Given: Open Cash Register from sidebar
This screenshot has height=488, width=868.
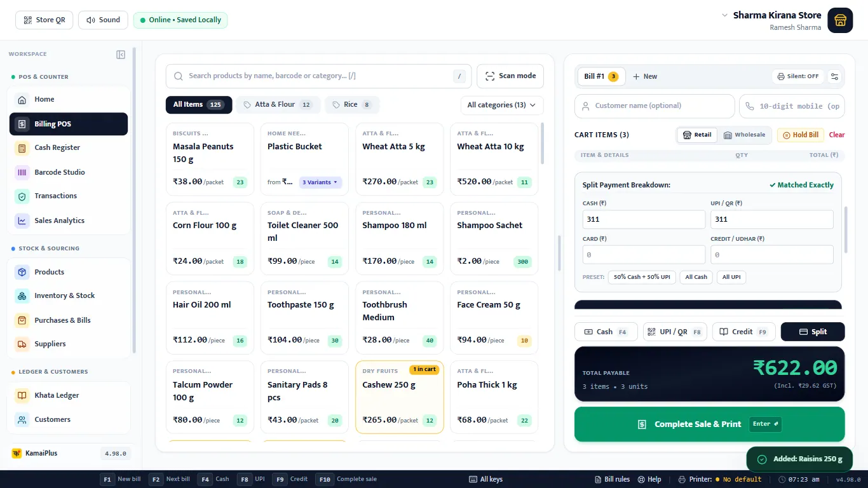Looking at the screenshot, I should (x=69, y=148).
